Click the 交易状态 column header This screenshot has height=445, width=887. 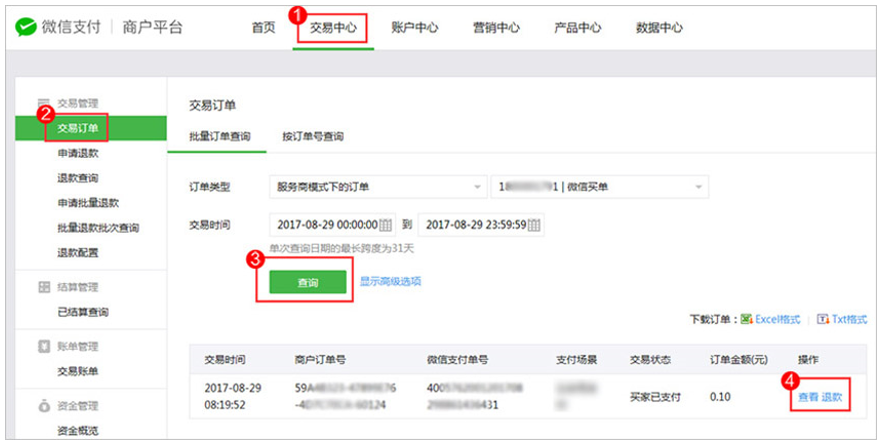(650, 360)
